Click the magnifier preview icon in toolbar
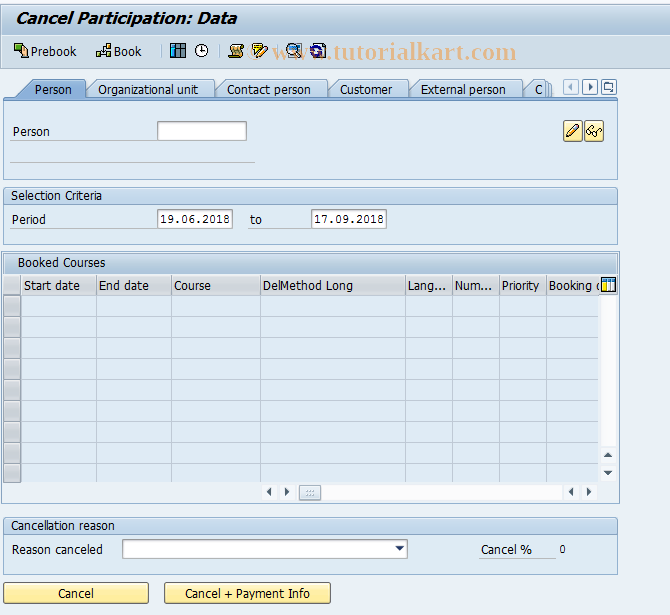Screen dimensions: 670x615 pos(294,51)
